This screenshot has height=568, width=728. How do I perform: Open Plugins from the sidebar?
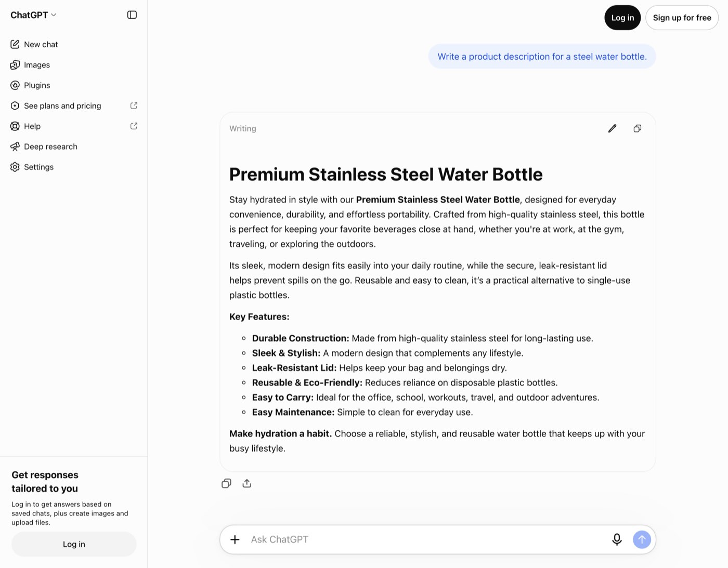(x=74, y=85)
